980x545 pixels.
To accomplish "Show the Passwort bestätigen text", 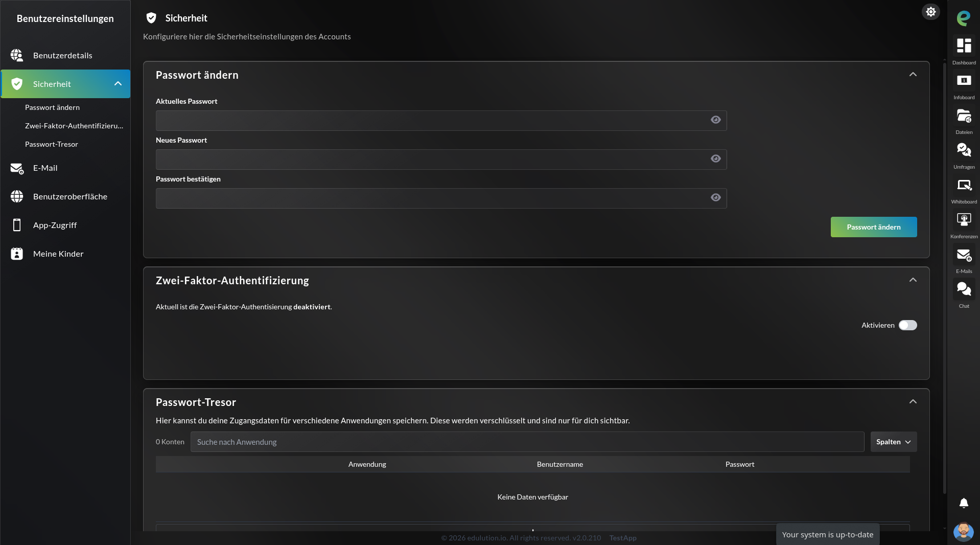I will (716, 197).
